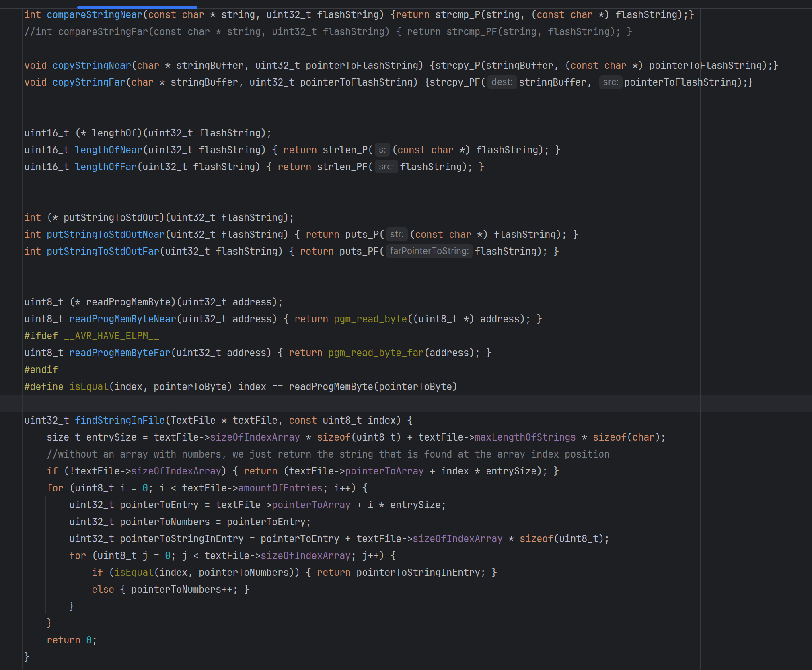Click the 's:' parameter hint in strlen_P
This screenshot has height=670, width=812.
[382, 150]
